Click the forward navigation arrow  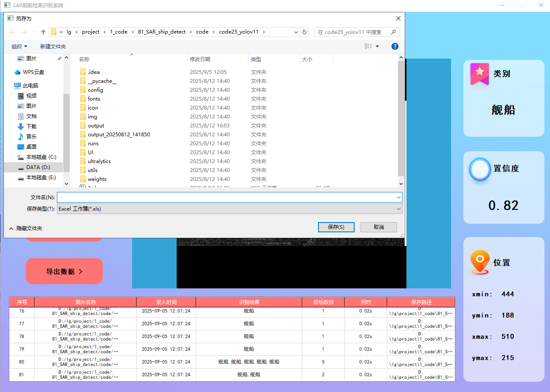pyautogui.click(x=24, y=32)
